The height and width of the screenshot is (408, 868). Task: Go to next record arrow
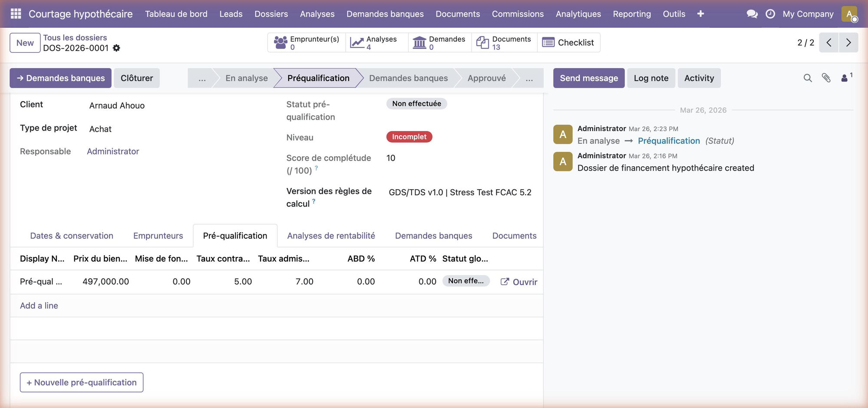(x=848, y=43)
